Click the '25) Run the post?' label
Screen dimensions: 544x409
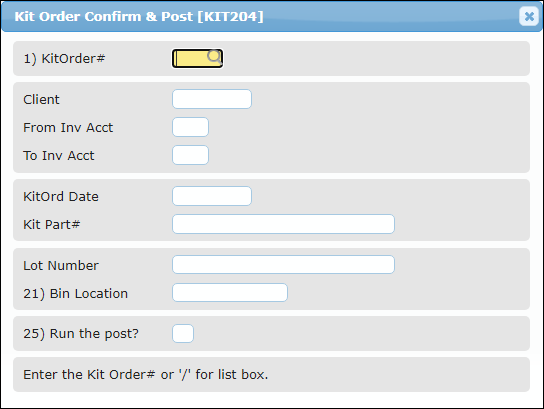pos(81,334)
